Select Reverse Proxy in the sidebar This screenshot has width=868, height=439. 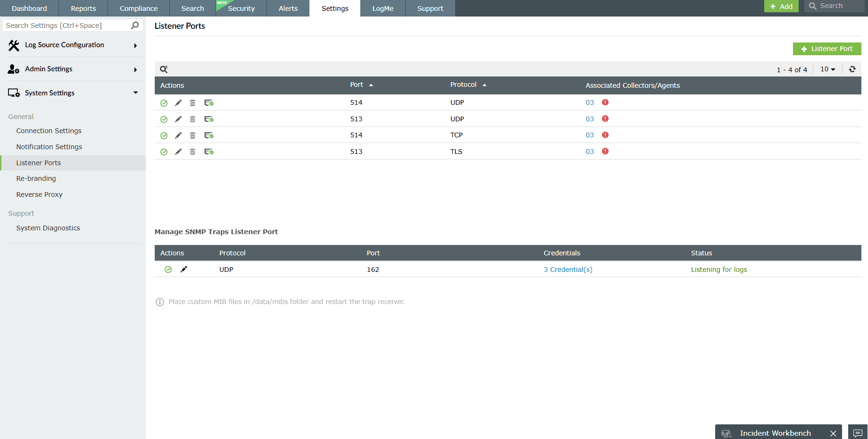(x=39, y=194)
